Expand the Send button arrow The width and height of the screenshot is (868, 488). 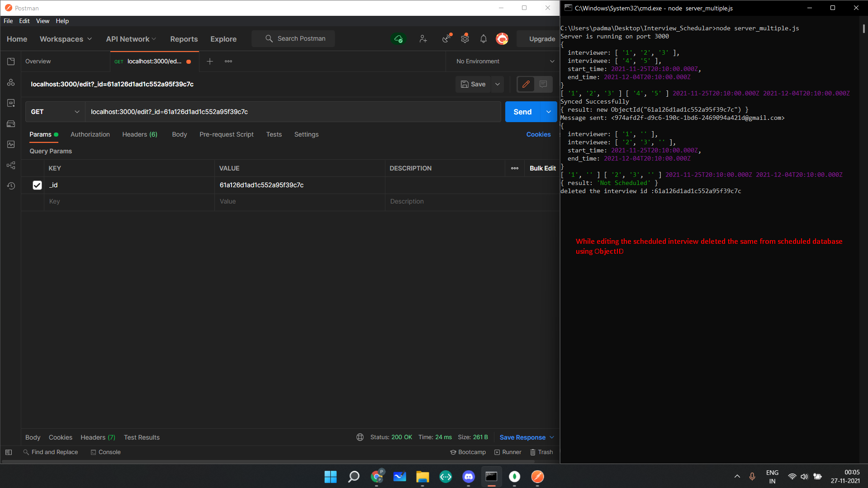tap(549, 112)
